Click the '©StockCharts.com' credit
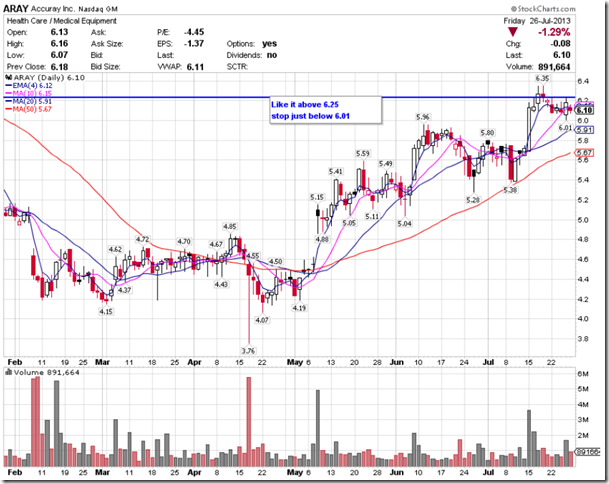Image resolution: width=609 pixels, height=484 pixels. [x=543, y=9]
